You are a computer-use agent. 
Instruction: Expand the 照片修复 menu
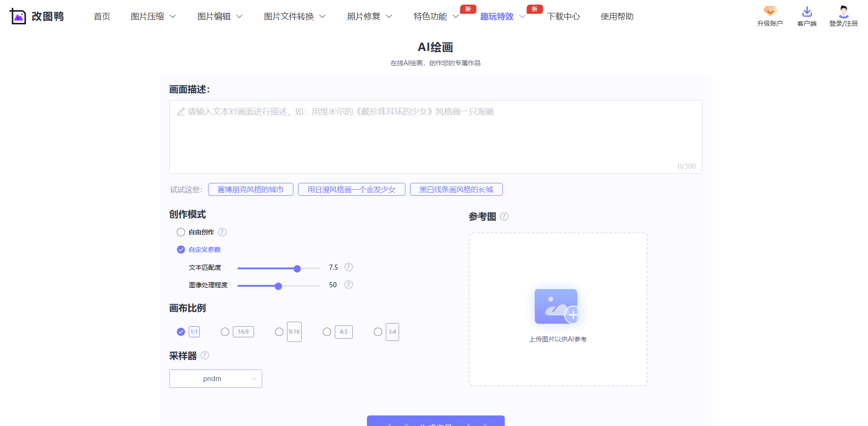(364, 16)
